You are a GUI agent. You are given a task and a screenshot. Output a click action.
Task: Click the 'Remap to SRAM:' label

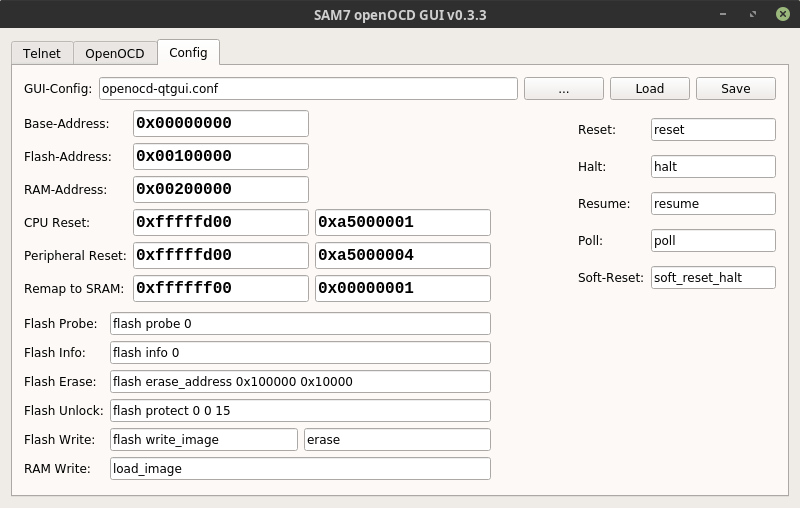(x=74, y=289)
